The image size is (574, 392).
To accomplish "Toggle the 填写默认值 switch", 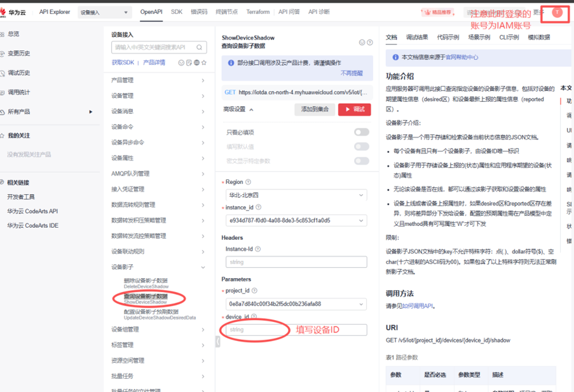I will coord(362,146).
